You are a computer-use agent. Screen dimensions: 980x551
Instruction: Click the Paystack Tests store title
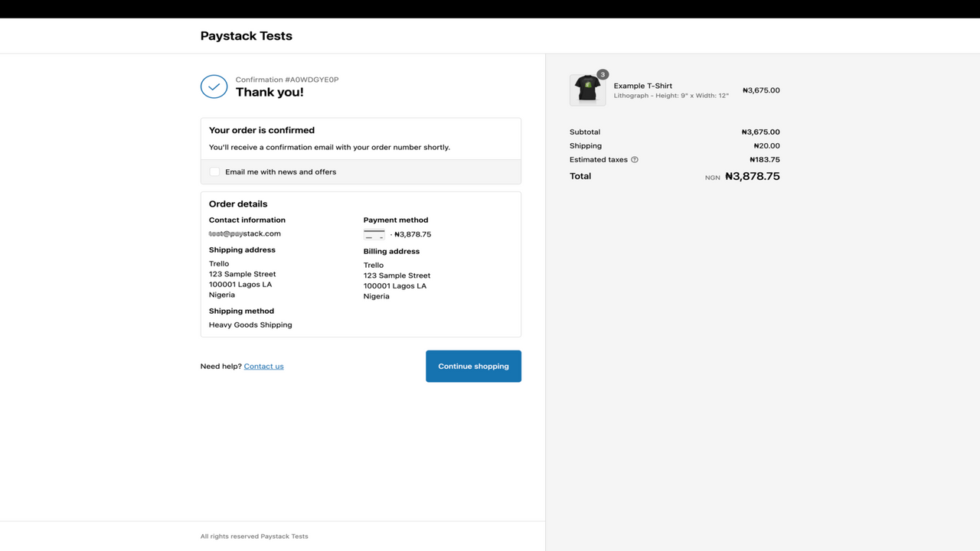click(x=247, y=36)
